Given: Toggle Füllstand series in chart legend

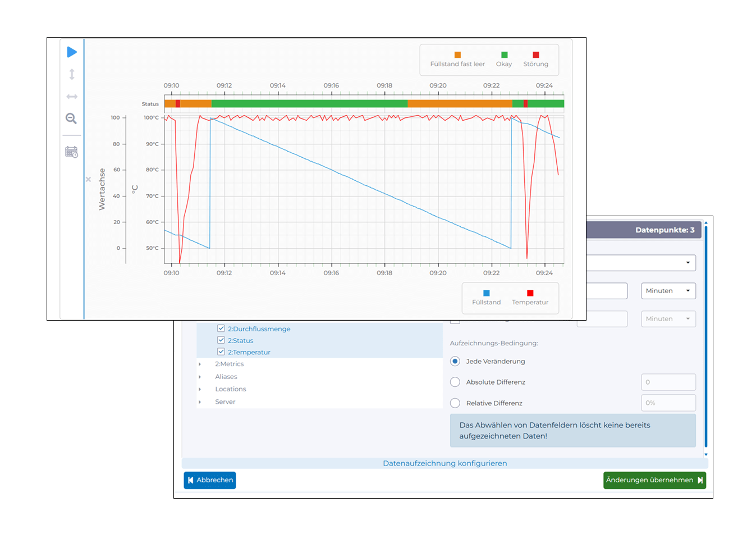Looking at the screenshot, I should click(x=486, y=297).
